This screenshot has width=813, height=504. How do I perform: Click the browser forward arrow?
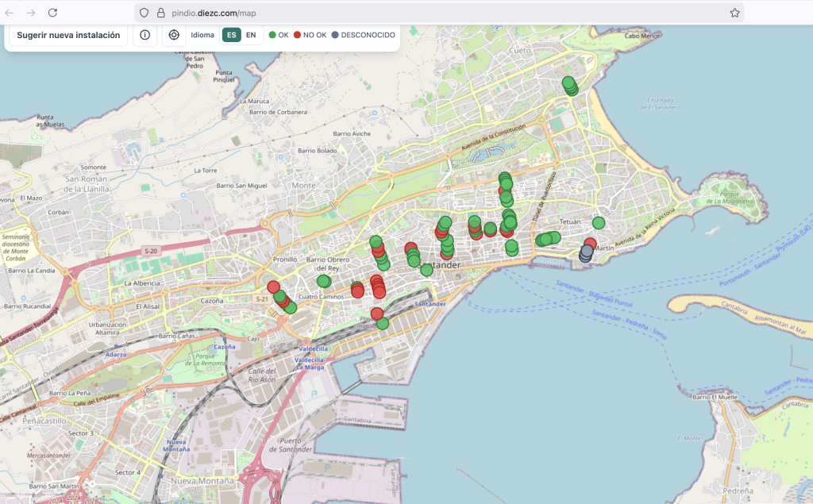(31, 13)
